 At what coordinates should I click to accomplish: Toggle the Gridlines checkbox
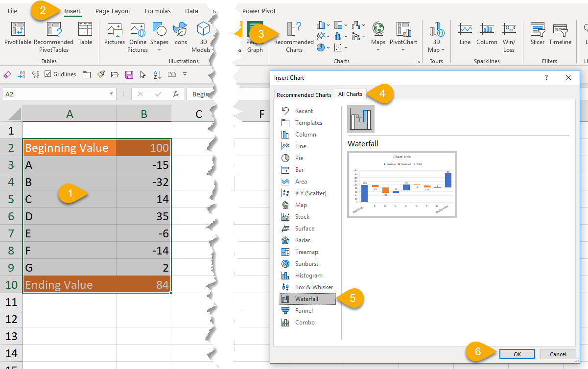point(48,74)
